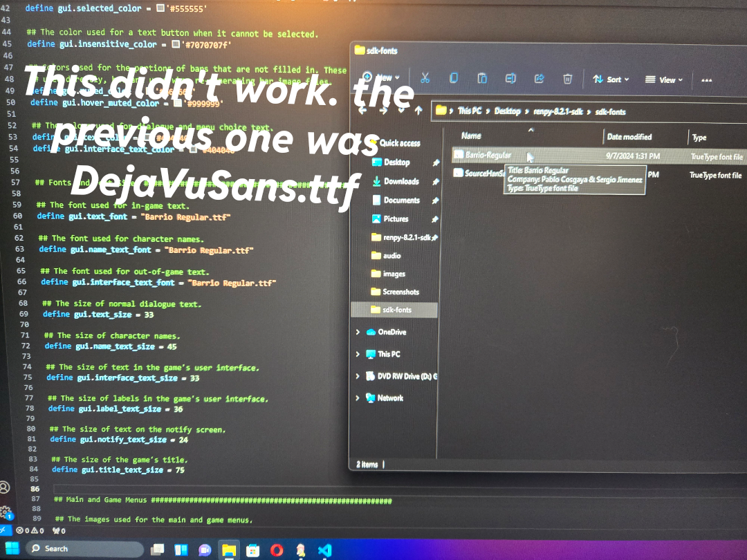Sort files by the Name column header

[x=471, y=136]
